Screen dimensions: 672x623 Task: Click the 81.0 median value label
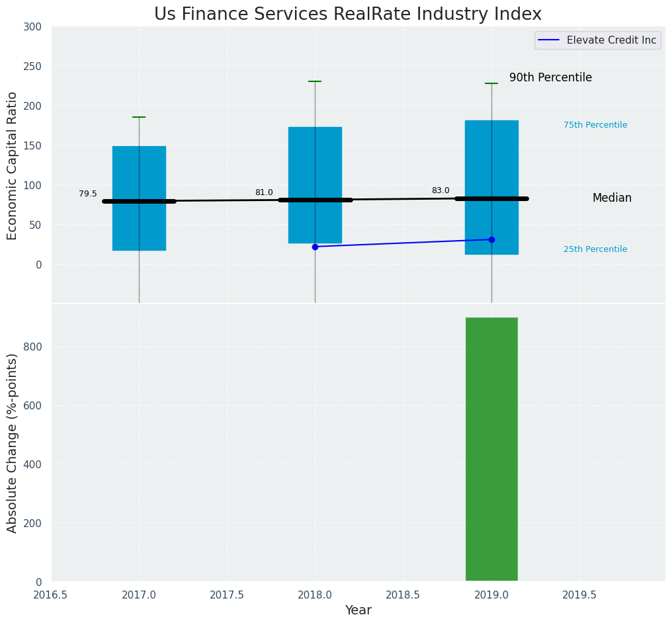264,192
